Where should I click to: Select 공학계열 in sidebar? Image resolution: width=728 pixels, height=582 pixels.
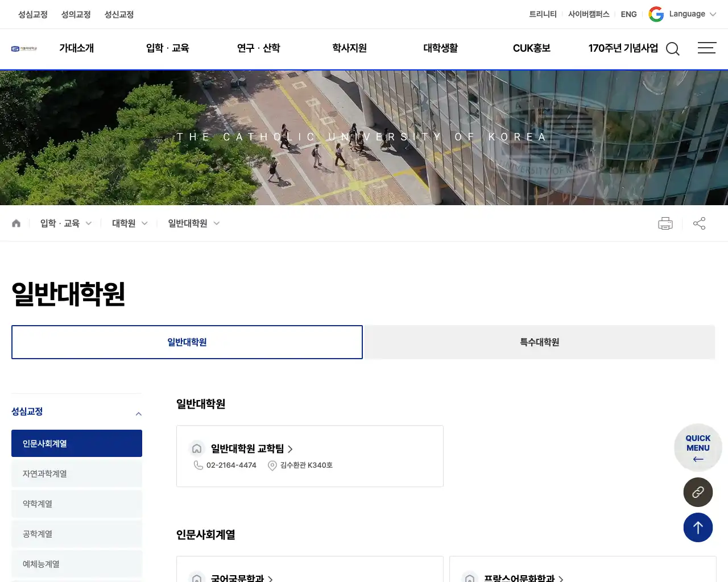77,534
